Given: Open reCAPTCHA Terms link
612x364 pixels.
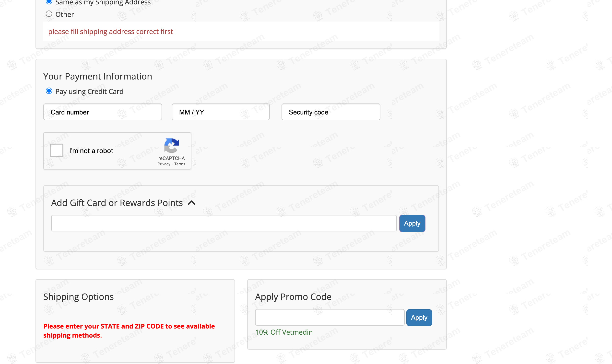Looking at the screenshot, I should [x=180, y=164].
